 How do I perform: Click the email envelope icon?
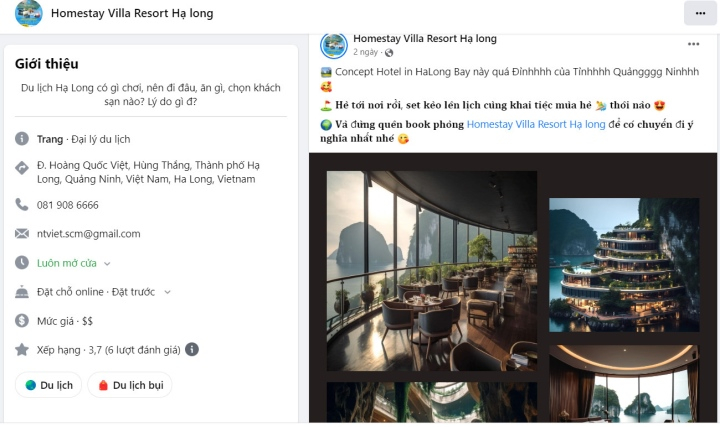(x=22, y=234)
